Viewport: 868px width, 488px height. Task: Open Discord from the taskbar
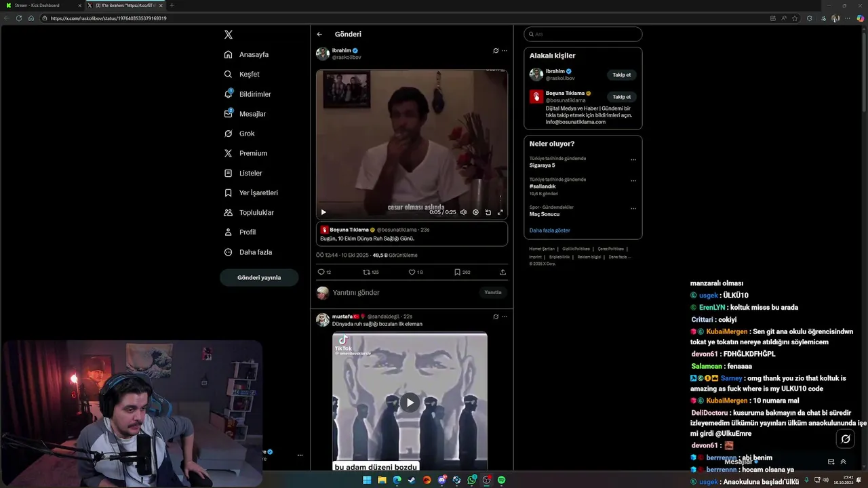pyautogui.click(x=442, y=480)
